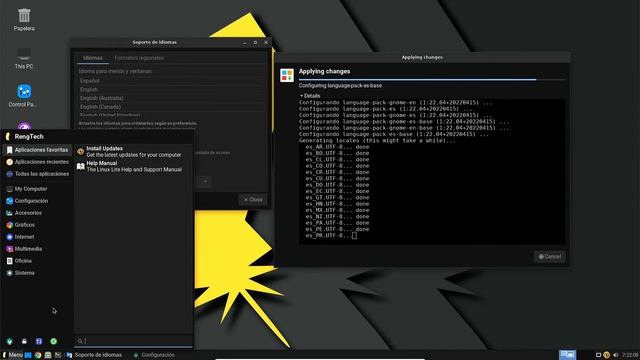
Task: Click the clock showing 7:22
Action: tap(630, 355)
